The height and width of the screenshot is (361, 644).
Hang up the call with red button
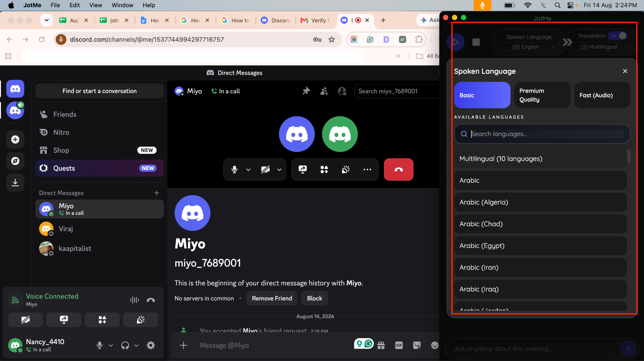tap(398, 170)
